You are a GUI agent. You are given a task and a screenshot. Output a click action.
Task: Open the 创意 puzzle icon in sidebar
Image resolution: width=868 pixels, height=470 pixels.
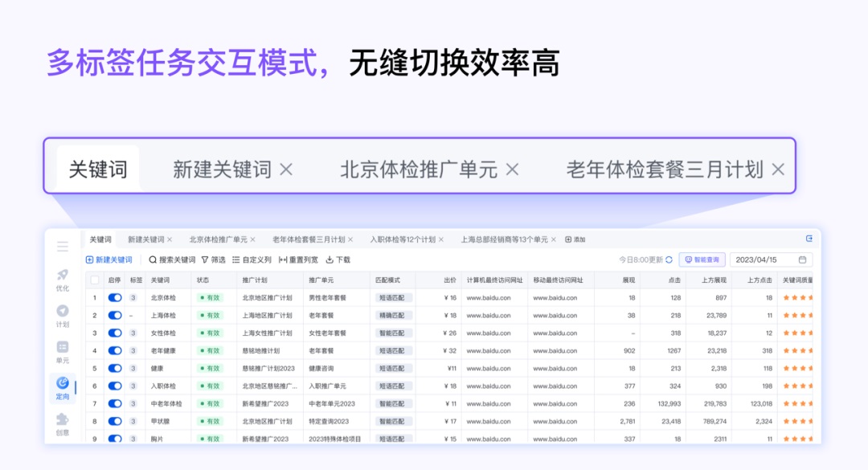click(63, 419)
